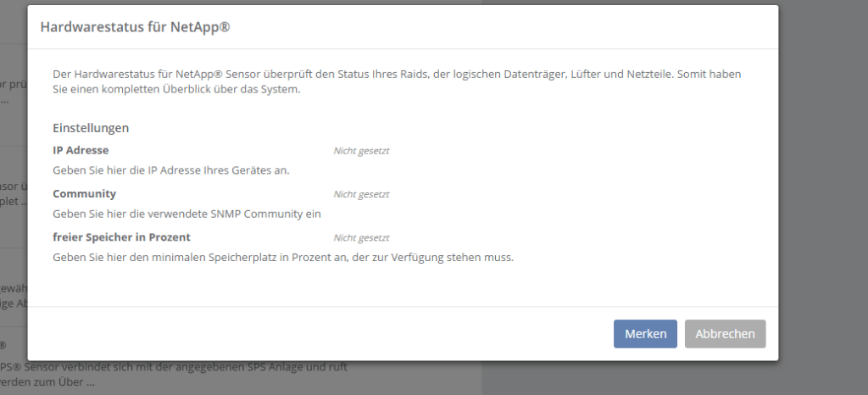Image resolution: width=868 pixels, height=395 pixels.
Task: Click the Merken button
Action: tap(645, 334)
